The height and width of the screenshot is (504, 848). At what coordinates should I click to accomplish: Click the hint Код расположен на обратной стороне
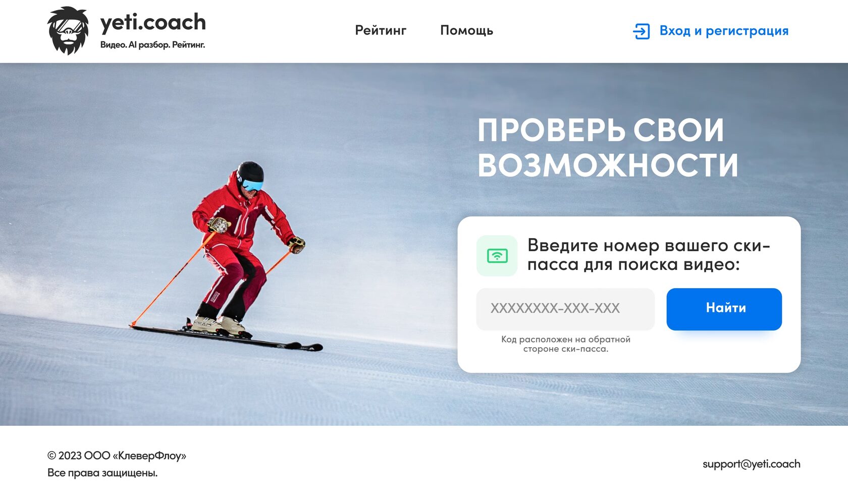[565, 344]
